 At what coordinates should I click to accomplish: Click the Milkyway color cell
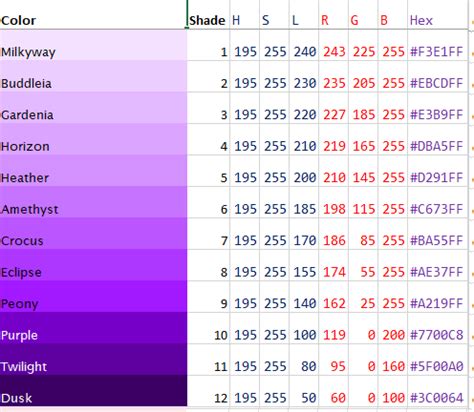93,45
